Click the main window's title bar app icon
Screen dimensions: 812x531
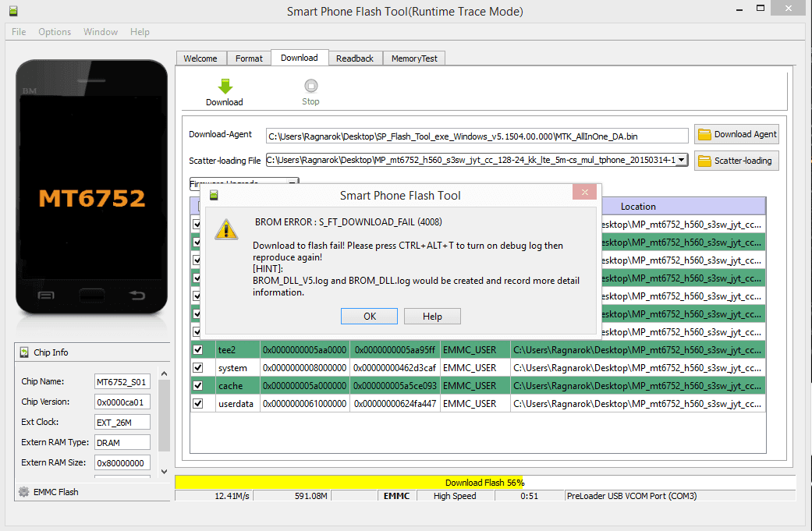point(13,11)
